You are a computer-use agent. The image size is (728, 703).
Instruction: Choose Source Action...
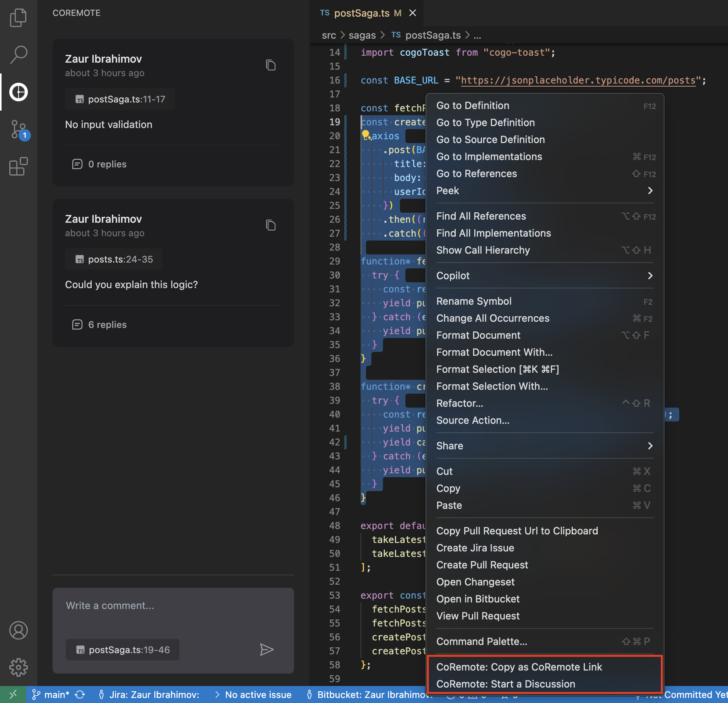(x=545, y=420)
